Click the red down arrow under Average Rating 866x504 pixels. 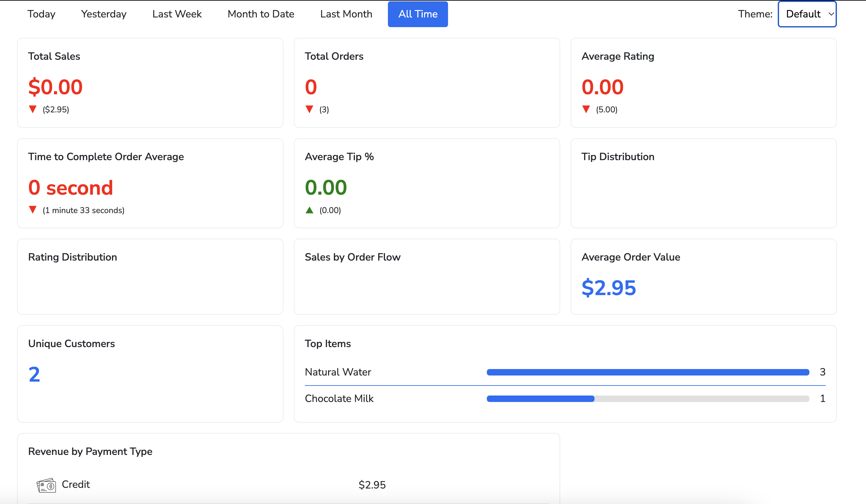click(586, 109)
